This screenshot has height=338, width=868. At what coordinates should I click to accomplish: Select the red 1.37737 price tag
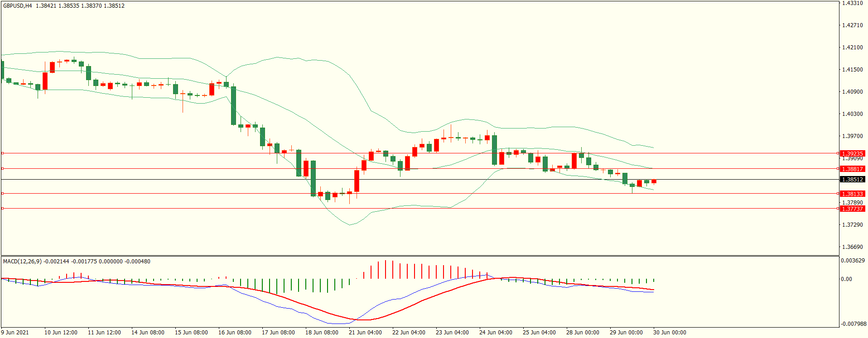pyautogui.click(x=852, y=209)
